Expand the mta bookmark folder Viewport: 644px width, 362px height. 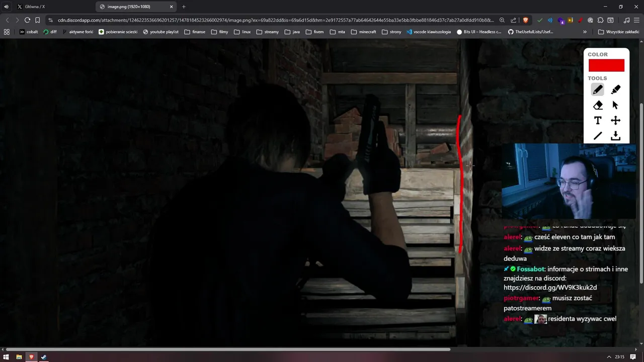[x=338, y=32]
